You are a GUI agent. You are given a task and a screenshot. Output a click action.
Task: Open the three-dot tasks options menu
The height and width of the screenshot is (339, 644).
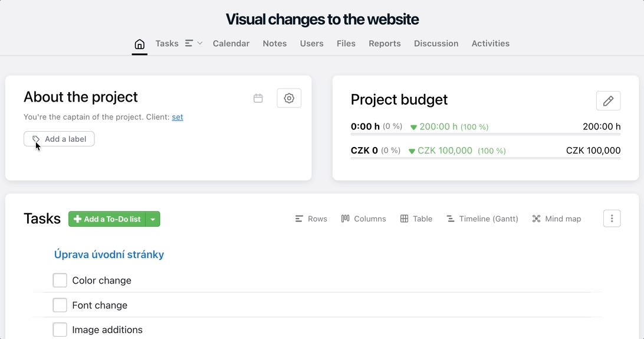[x=612, y=219]
